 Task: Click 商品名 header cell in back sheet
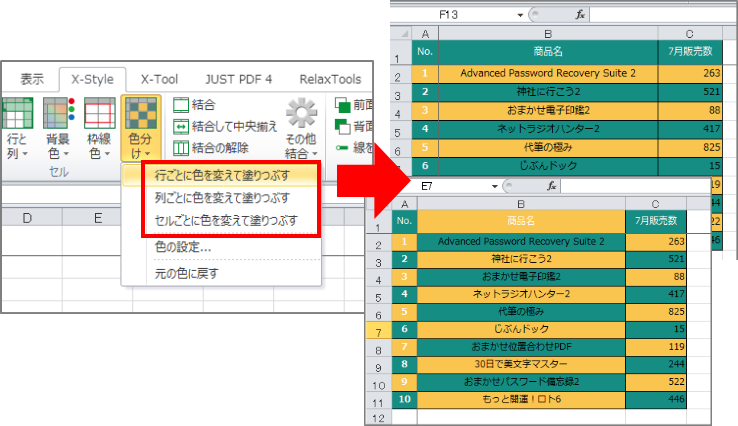click(x=548, y=52)
